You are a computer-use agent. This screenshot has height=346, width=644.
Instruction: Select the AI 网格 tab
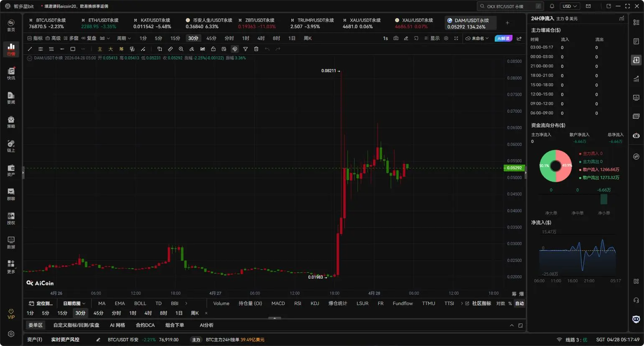coord(117,325)
